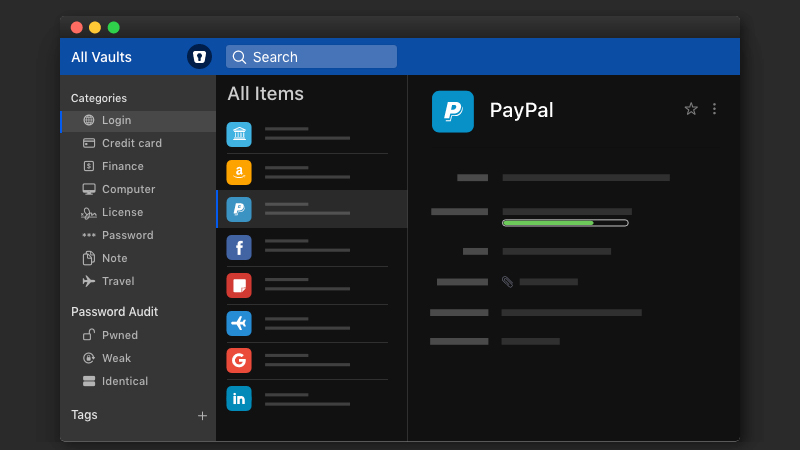Click the Weak lock icon
Viewport: 800px width, 450px height.
(89, 358)
